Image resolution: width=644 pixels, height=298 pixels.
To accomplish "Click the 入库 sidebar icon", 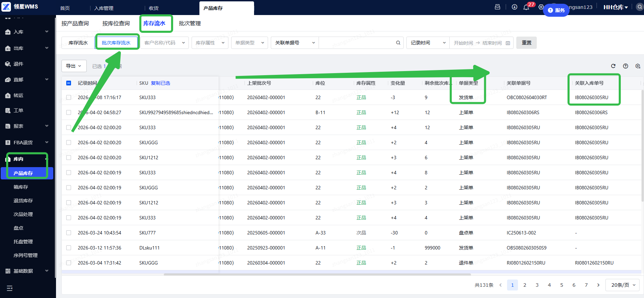I will [x=8, y=32].
